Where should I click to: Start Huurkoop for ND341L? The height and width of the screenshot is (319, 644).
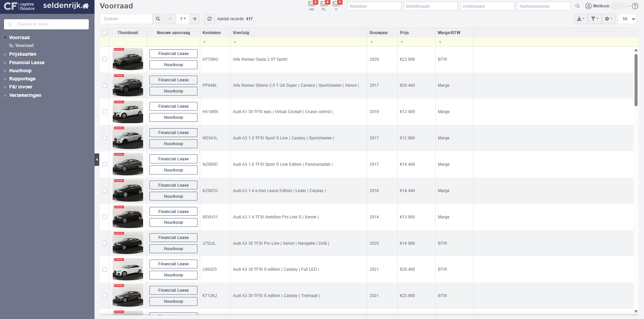tap(173, 144)
